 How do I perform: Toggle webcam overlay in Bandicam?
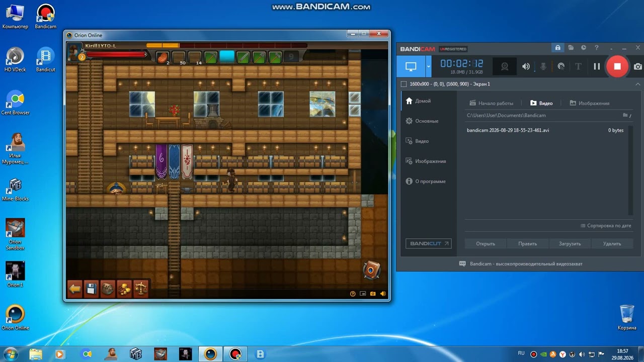(504, 66)
